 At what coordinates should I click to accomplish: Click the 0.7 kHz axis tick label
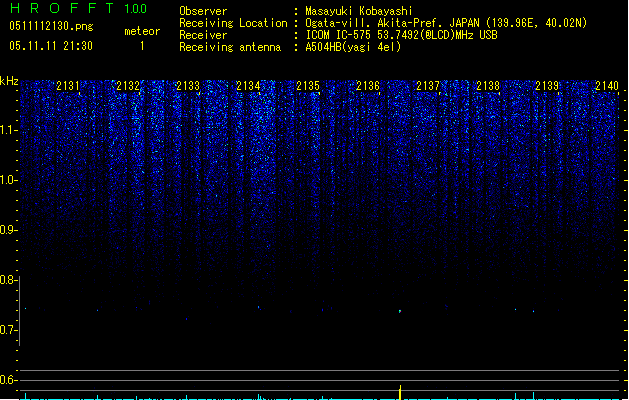(x=9, y=330)
